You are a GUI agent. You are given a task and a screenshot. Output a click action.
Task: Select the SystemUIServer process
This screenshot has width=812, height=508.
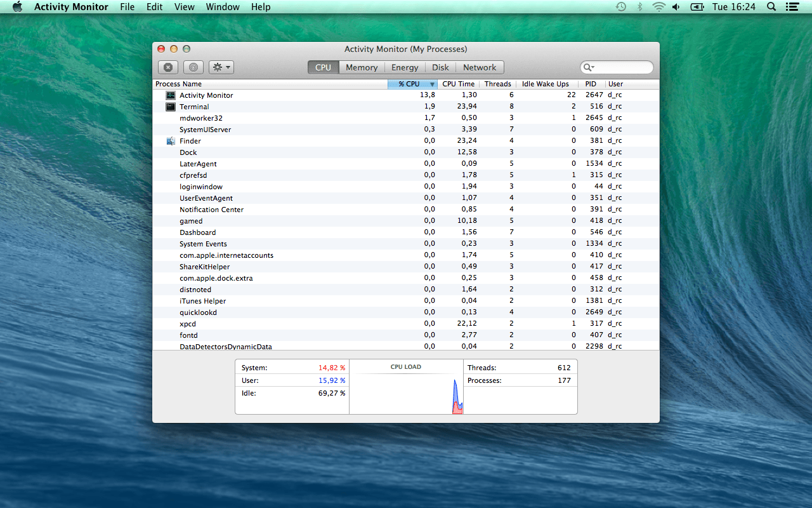coord(406,130)
